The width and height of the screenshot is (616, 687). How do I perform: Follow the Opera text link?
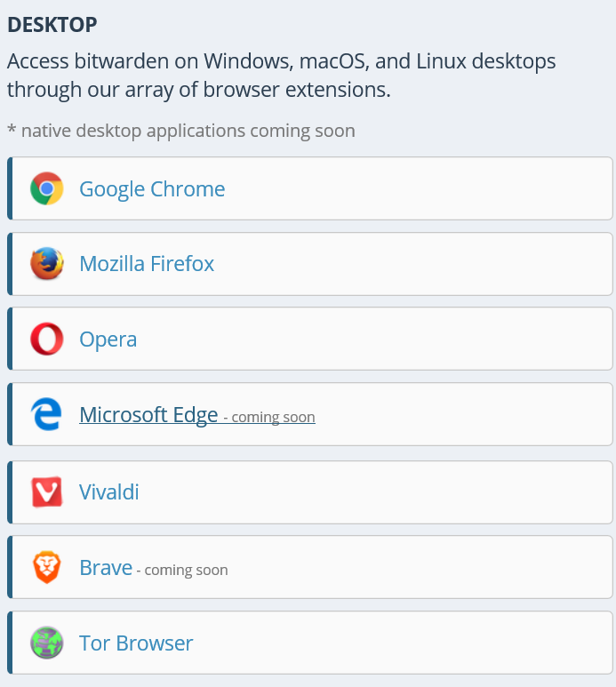coord(108,340)
